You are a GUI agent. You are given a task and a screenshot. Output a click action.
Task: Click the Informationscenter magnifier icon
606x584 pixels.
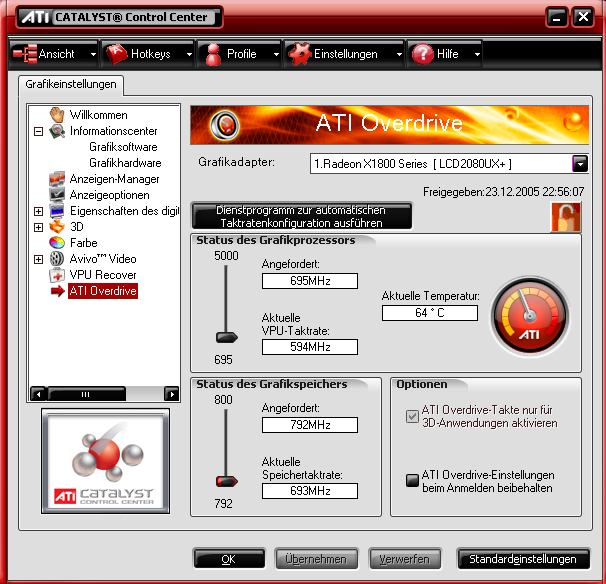[57, 131]
